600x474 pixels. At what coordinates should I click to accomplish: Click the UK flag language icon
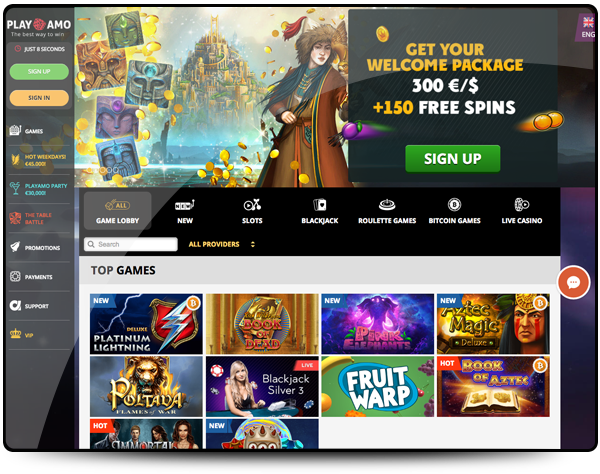(588, 23)
